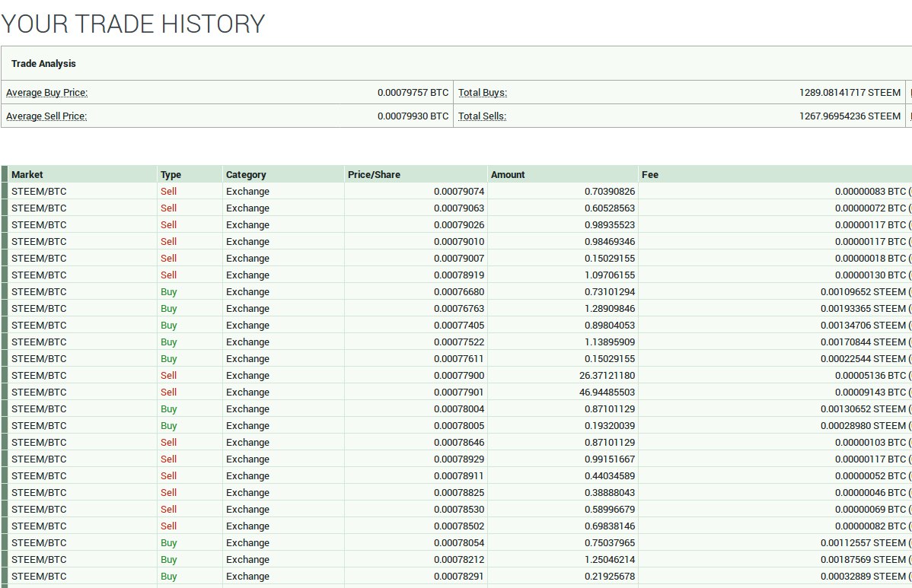Select price 0.00077900
This screenshot has height=588, width=912.
click(459, 375)
